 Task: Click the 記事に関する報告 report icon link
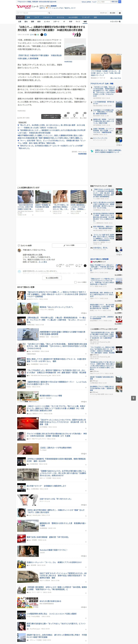coord(23,118)
